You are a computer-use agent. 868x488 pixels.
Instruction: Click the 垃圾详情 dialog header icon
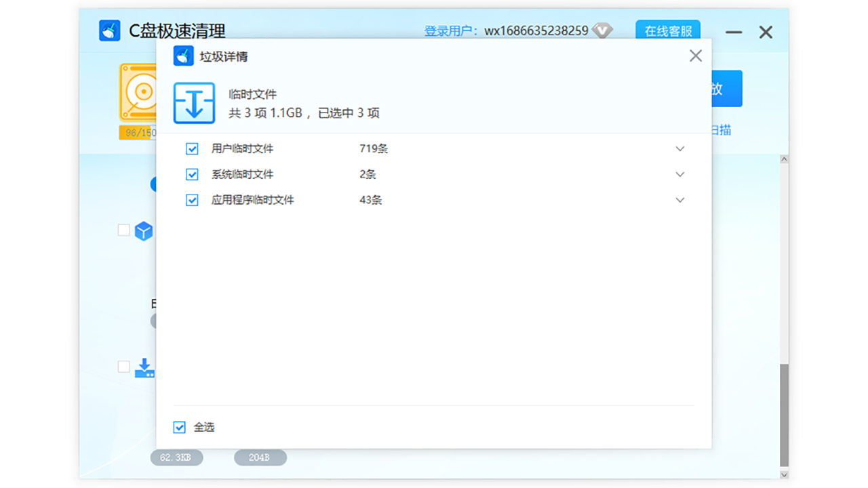183,56
